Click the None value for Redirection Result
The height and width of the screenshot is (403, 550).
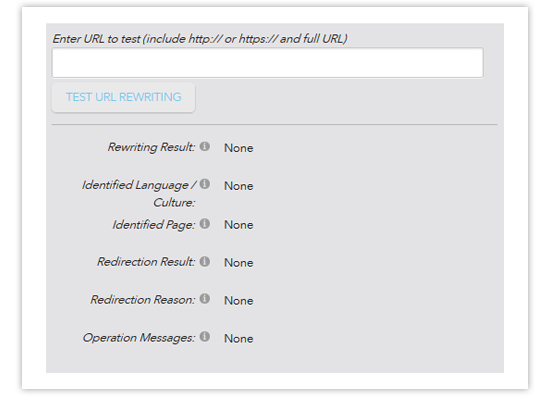(239, 263)
